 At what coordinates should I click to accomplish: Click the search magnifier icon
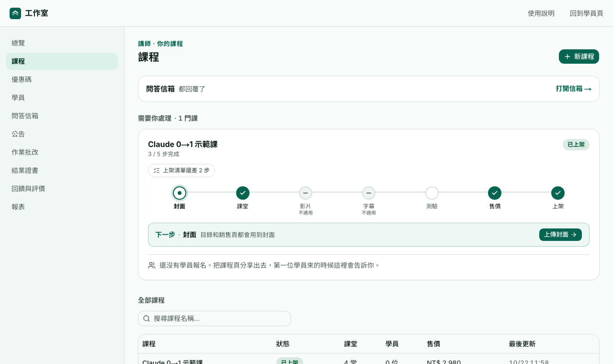click(x=147, y=318)
